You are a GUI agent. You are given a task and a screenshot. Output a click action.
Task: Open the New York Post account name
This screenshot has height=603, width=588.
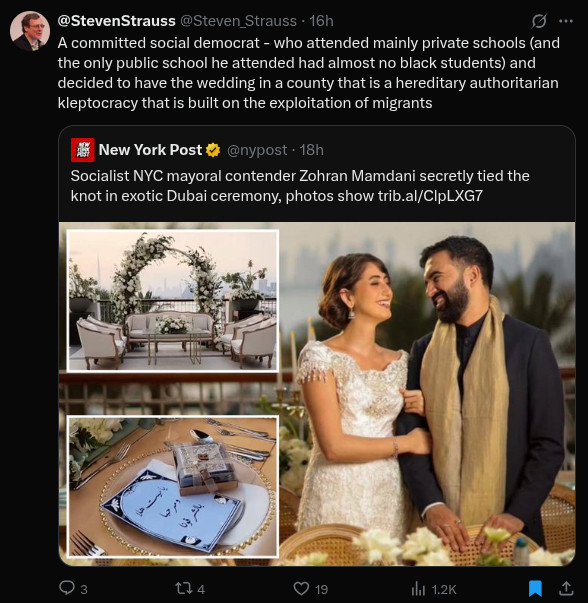pos(150,150)
